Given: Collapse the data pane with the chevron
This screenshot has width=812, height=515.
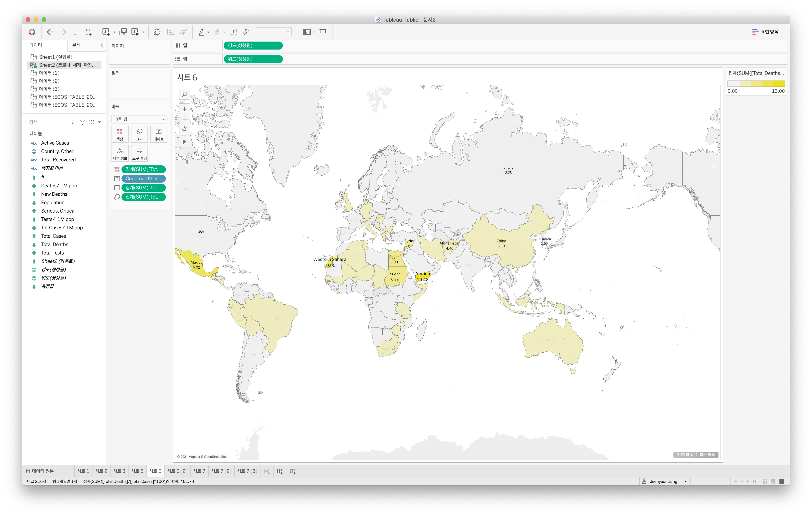Looking at the screenshot, I should click(x=101, y=45).
